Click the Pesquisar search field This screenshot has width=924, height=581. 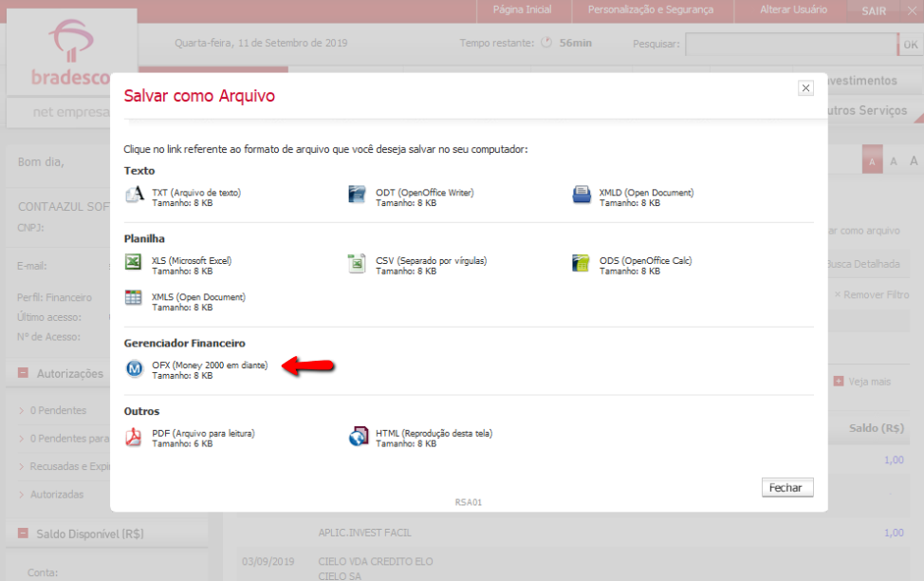(x=791, y=45)
